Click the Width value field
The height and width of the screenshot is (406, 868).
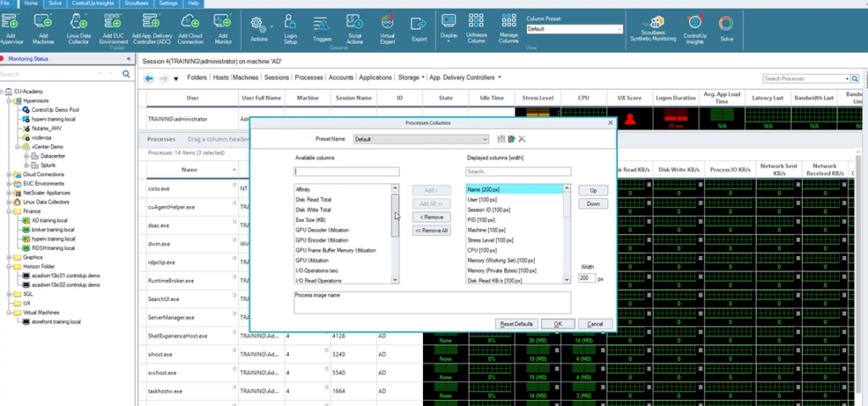click(587, 279)
